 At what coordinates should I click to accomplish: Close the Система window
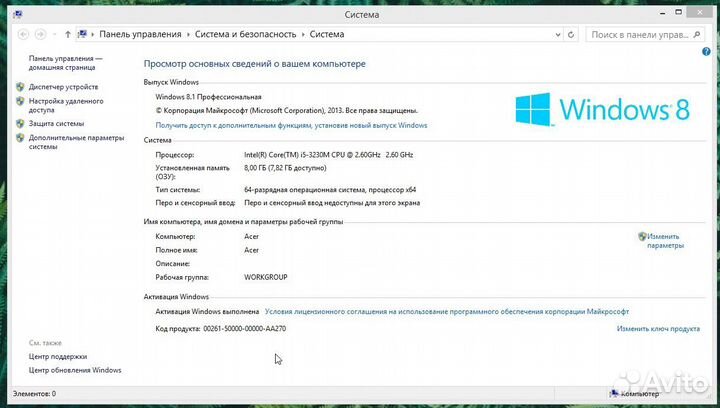pyautogui.click(x=700, y=13)
